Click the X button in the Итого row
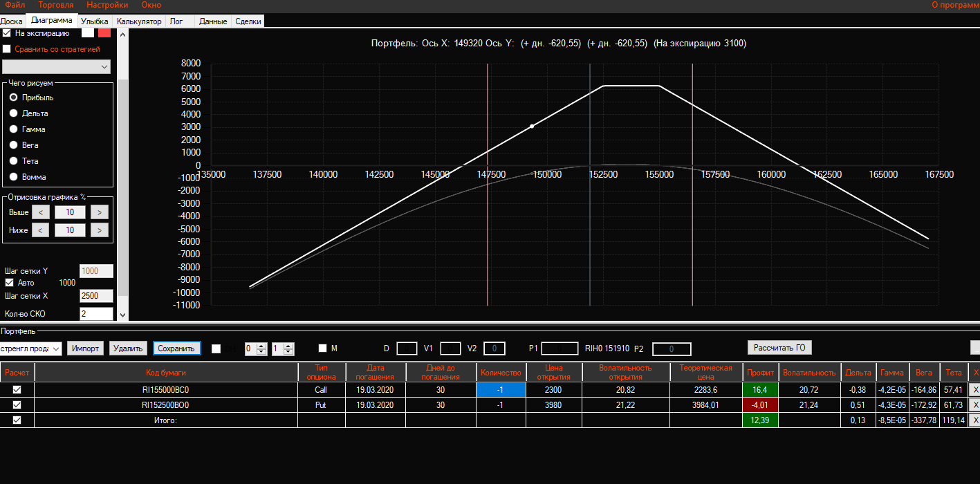980x484 pixels. point(974,420)
